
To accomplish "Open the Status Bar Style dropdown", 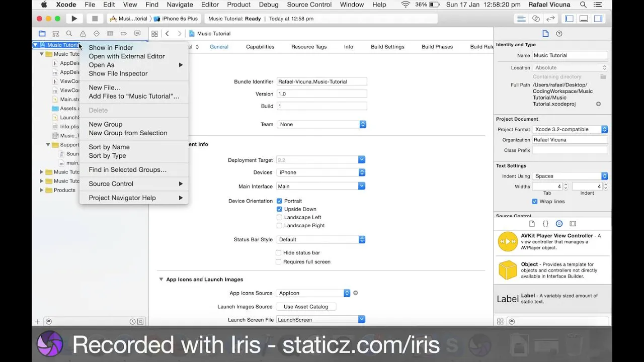I will point(321,240).
